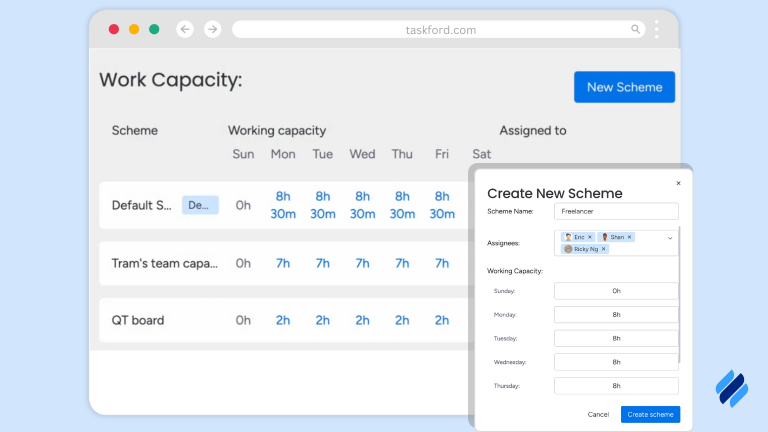
Task: Click the Assigned to column header
Action: point(532,130)
